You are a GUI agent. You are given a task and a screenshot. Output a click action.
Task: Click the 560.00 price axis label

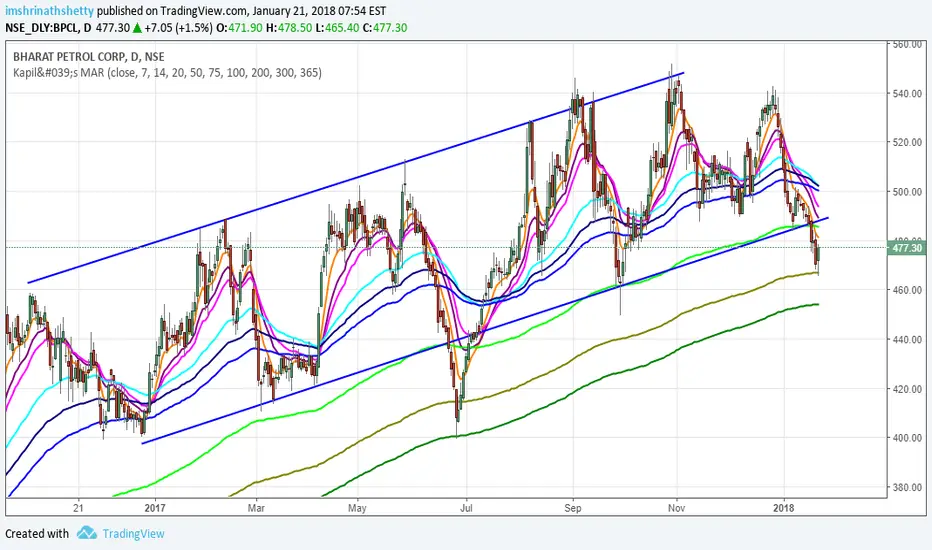[x=907, y=44]
